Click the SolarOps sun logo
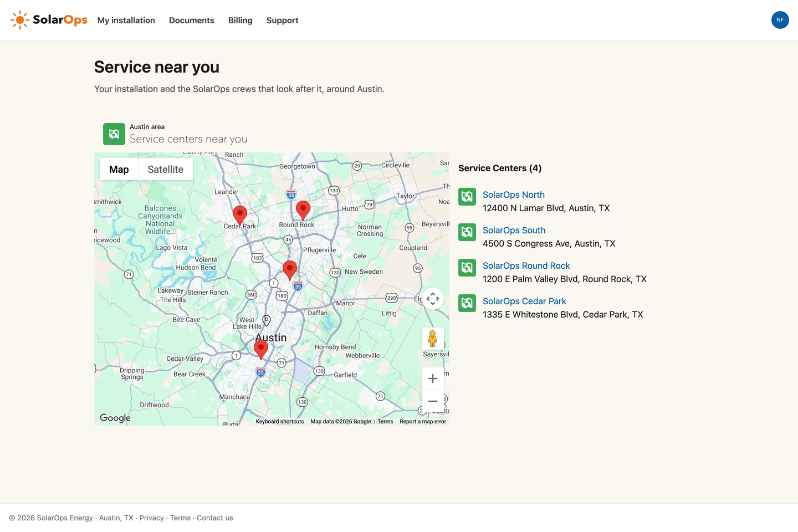The height and width of the screenshot is (532, 798). (x=49, y=20)
